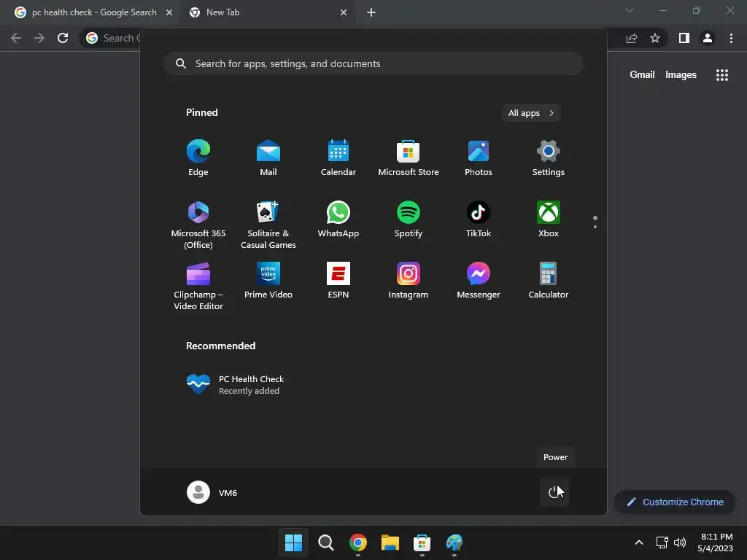Expand All apps list
Viewport: 747px width, 560px height.
coord(531,113)
